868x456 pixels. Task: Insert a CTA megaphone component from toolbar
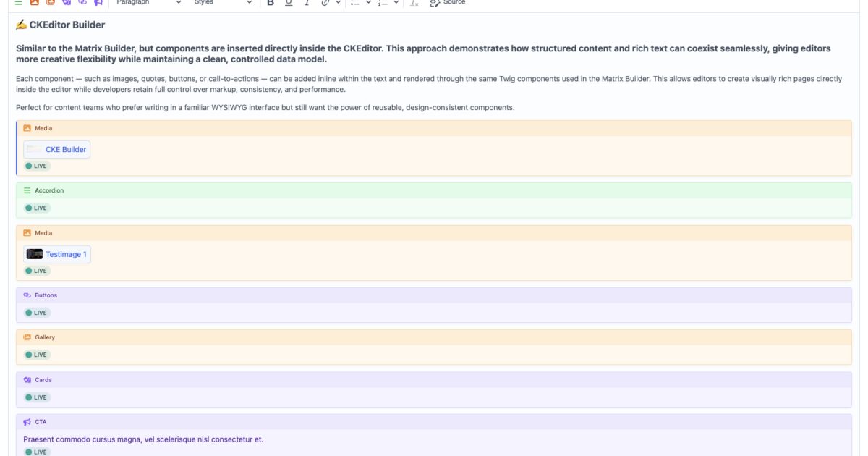point(98,2)
